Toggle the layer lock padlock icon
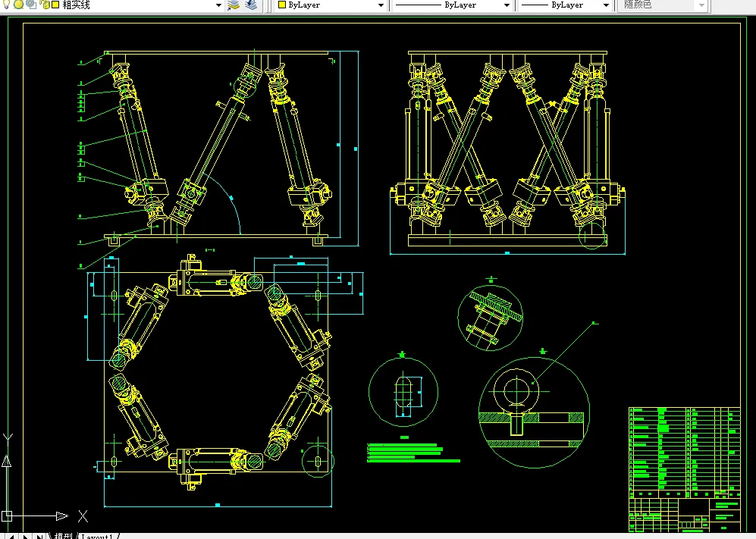Image resolution: width=756 pixels, height=539 pixels. click(44, 5)
